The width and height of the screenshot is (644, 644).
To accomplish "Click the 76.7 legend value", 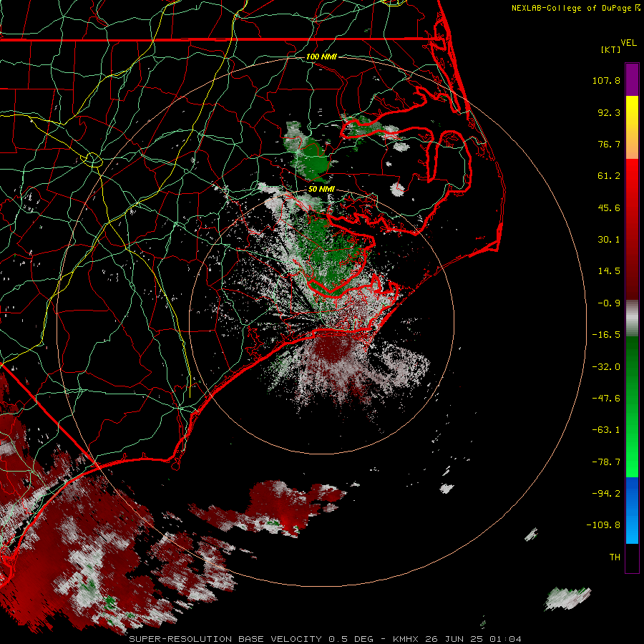I will 609,144.
